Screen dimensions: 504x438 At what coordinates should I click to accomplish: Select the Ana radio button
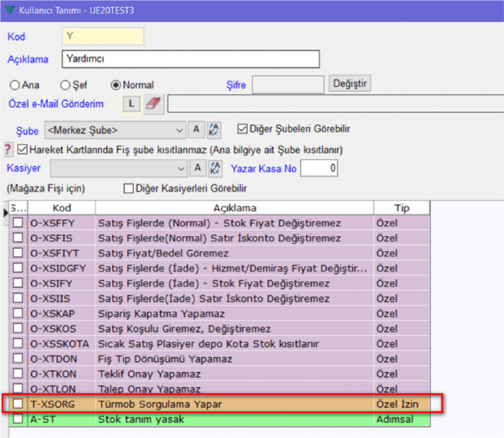14,84
